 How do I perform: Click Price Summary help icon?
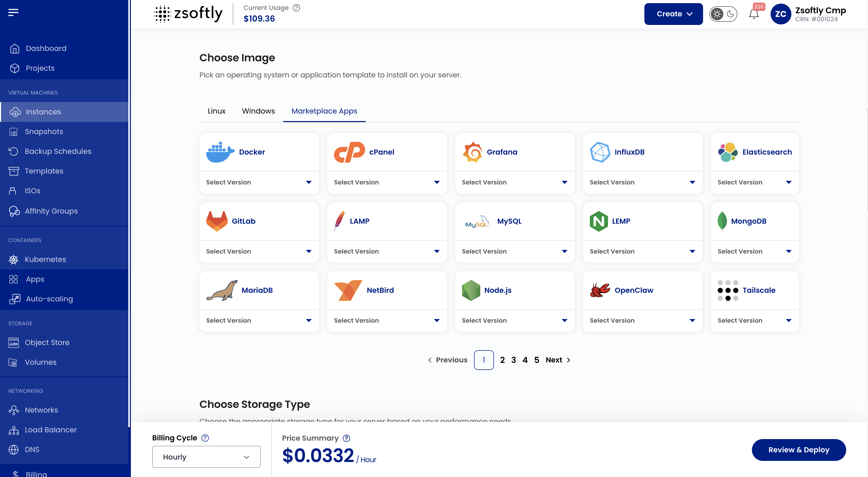[346, 438]
